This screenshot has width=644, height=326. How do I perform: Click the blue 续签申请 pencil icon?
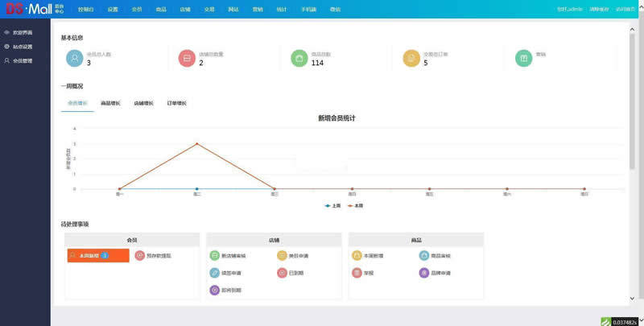pos(215,273)
